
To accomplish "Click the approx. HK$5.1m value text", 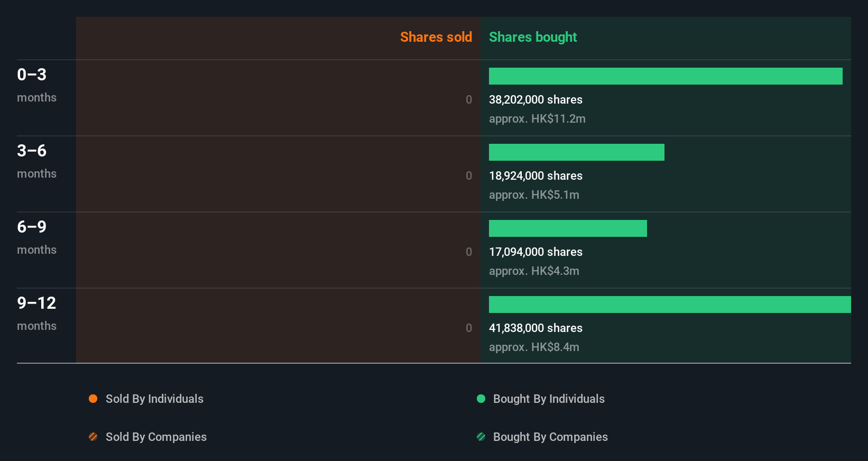I will click(534, 195).
